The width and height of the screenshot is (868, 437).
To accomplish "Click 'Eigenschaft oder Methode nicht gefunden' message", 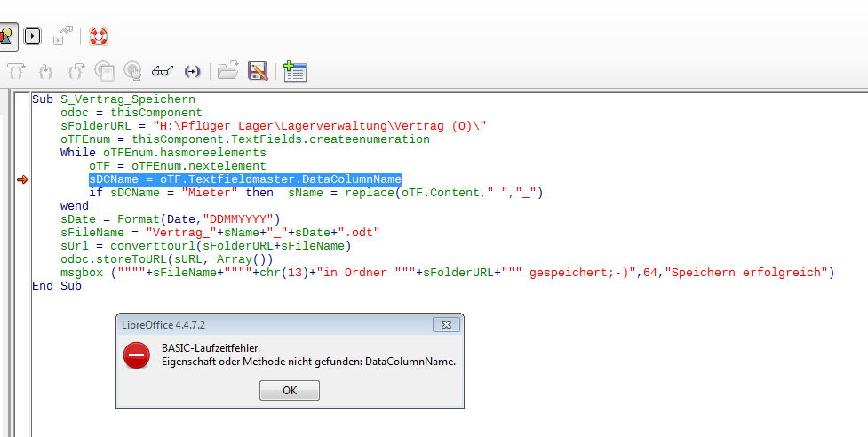I will tap(308, 362).
